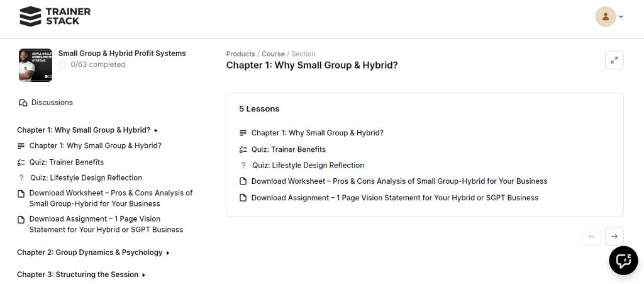
Task: Open the user profile avatar menu
Action: pos(605,16)
